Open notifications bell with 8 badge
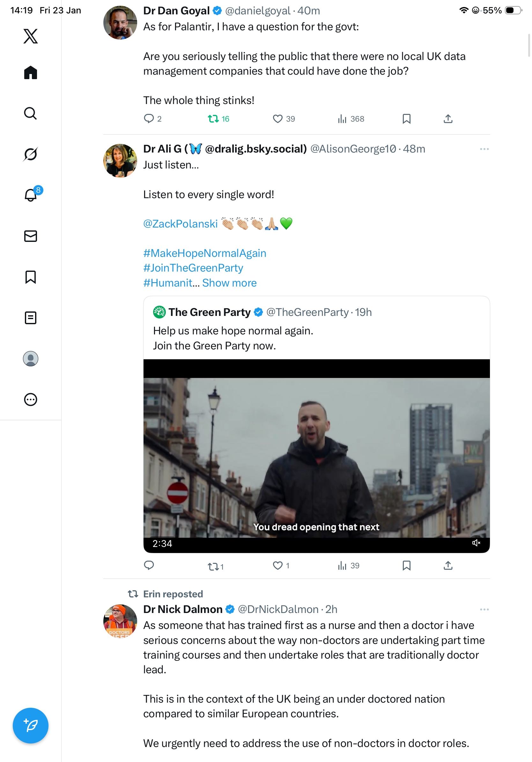This screenshot has width=532, height=762. pos(31,195)
